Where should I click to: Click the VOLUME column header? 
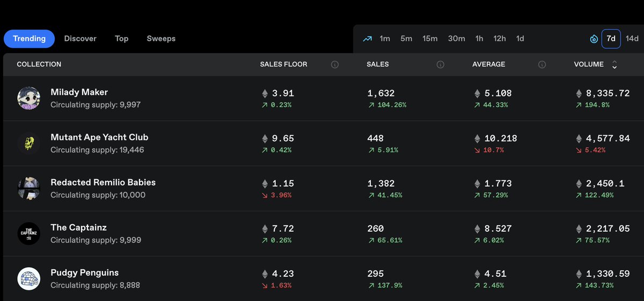coord(589,64)
